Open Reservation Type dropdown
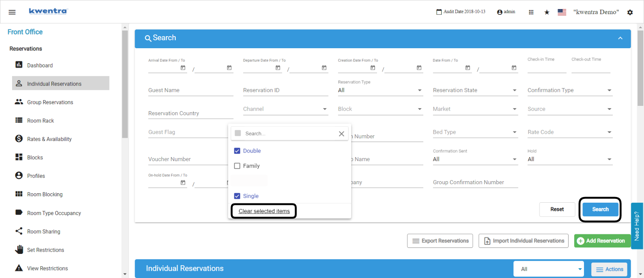The image size is (644, 278). (380, 90)
